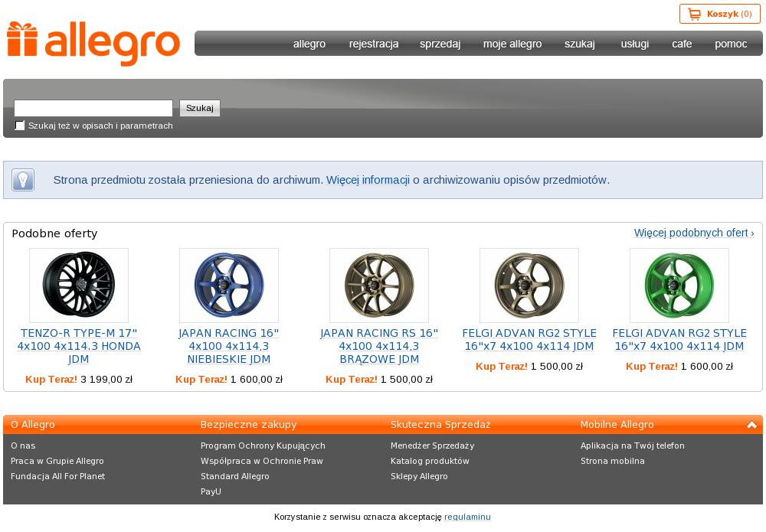The image size is (766, 532).
Task: Open the regulaminu terms link
Action: coord(467,517)
